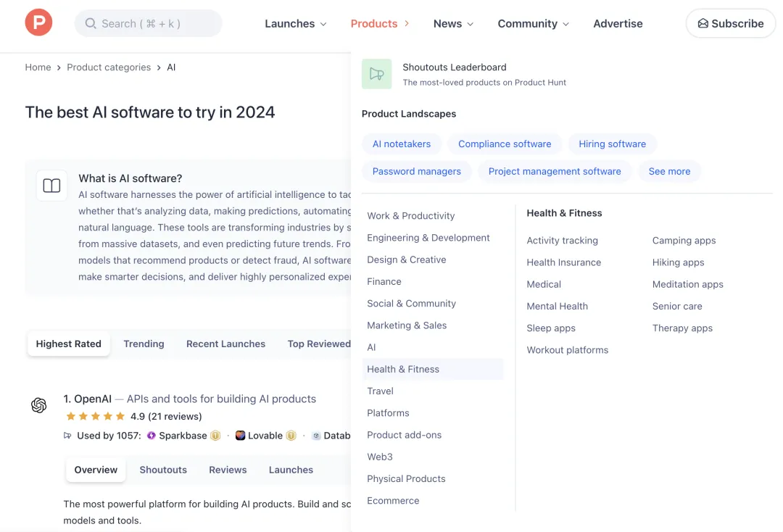
Task: Switch to the Trending tab
Action: (x=144, y=344)
